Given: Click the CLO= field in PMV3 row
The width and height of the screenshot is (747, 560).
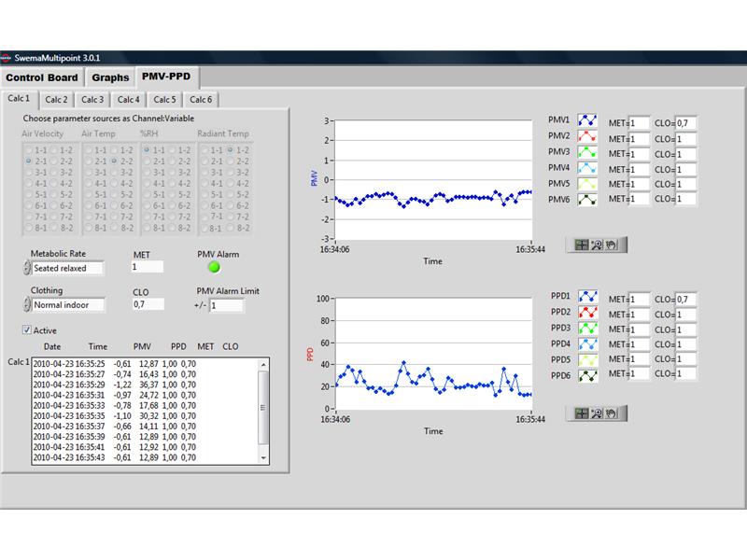Looking at the screenshot, I should coord(686,154).
